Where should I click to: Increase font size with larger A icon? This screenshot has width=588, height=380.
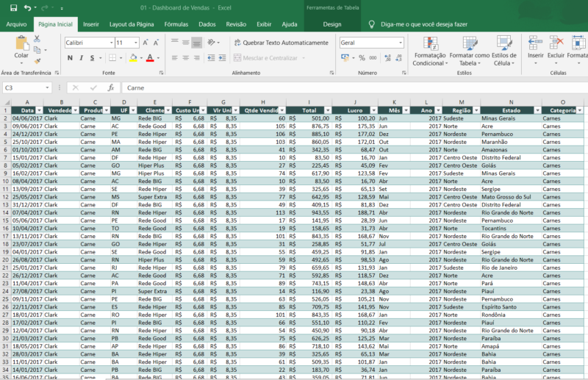click(146, 43)
